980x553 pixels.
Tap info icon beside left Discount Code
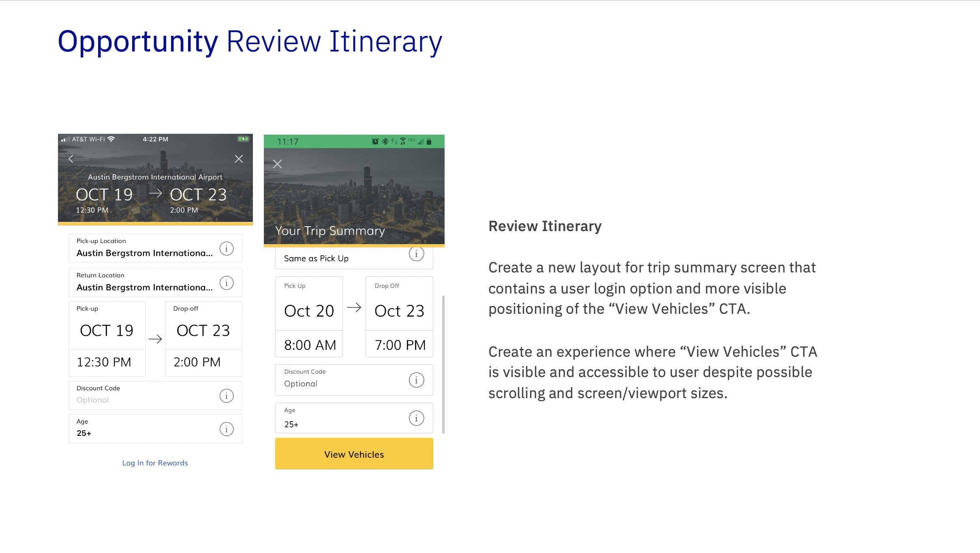[227, 396]
